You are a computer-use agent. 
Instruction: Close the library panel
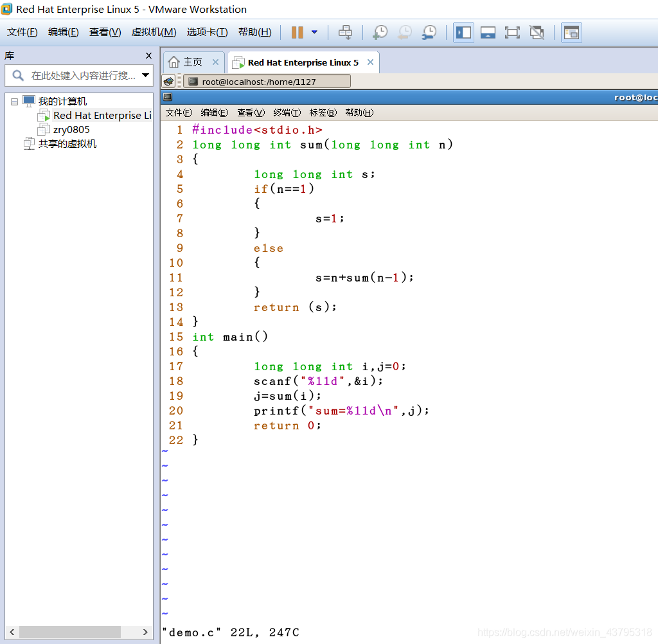point(148,55)
